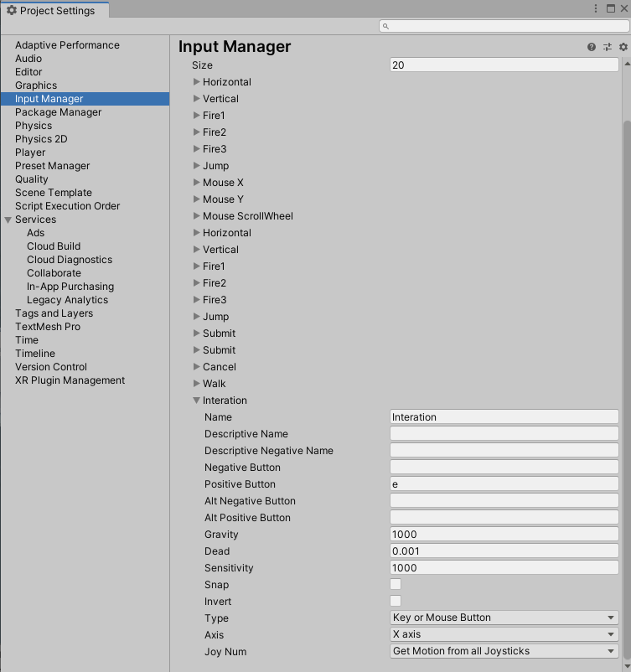
Task: Expand the Mouse X entry
Action: point(196,183)
